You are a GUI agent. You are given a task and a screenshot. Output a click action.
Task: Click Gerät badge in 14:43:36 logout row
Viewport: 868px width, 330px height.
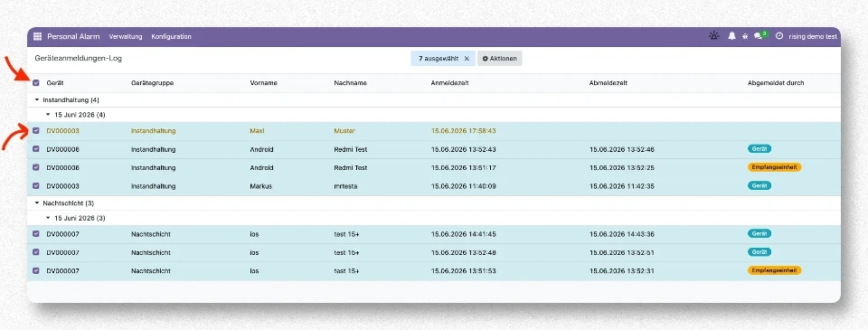click(759, 233)
